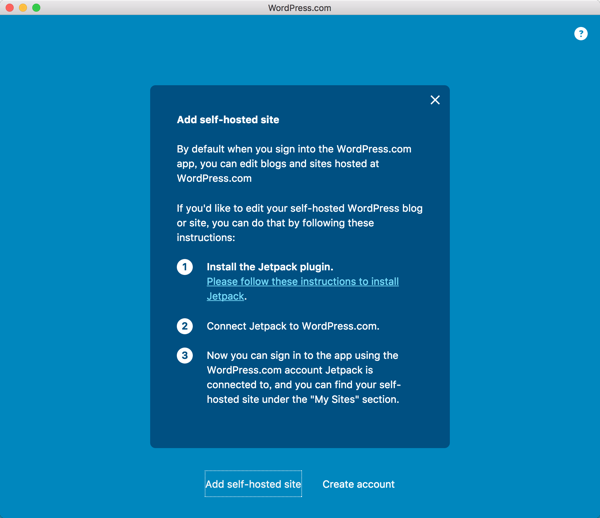Click the 'Install the Jetpack plugin.' text
The width and height of the screenshot is (600, 518).
coord(270,267)
